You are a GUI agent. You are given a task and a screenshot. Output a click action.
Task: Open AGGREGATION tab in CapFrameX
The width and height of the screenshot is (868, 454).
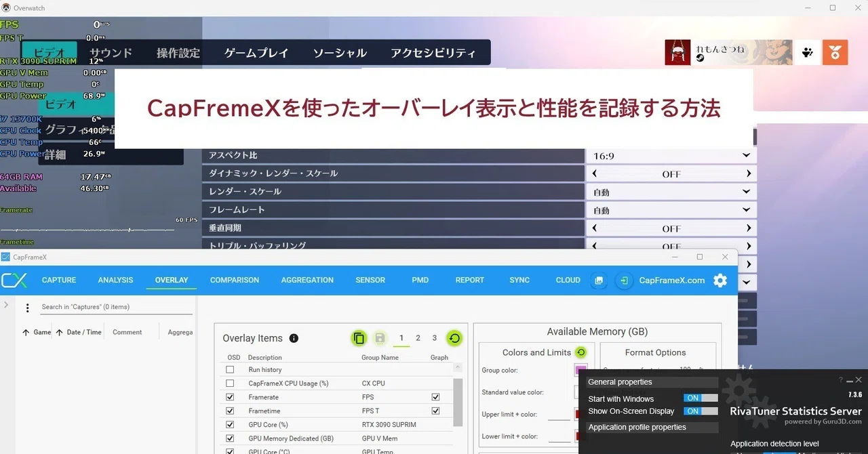click(307, 281)
